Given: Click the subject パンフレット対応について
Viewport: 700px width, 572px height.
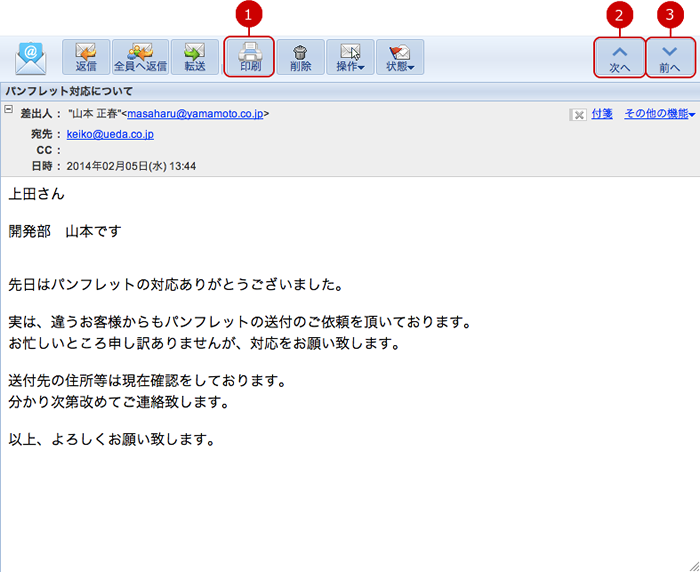Looking at the screenshot, I should tap(69, 92).
